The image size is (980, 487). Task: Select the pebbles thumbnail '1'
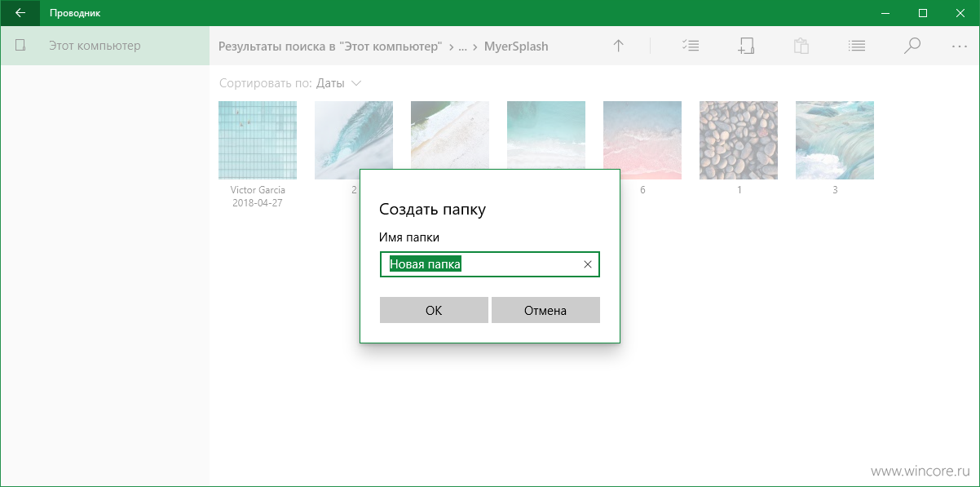click(739, 140)
